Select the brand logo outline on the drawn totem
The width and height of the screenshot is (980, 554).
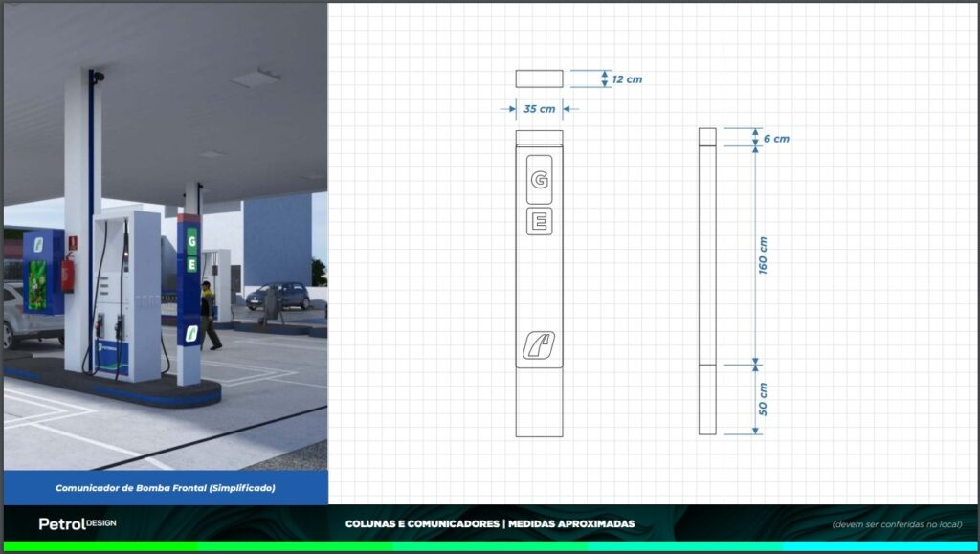[539, 344]
